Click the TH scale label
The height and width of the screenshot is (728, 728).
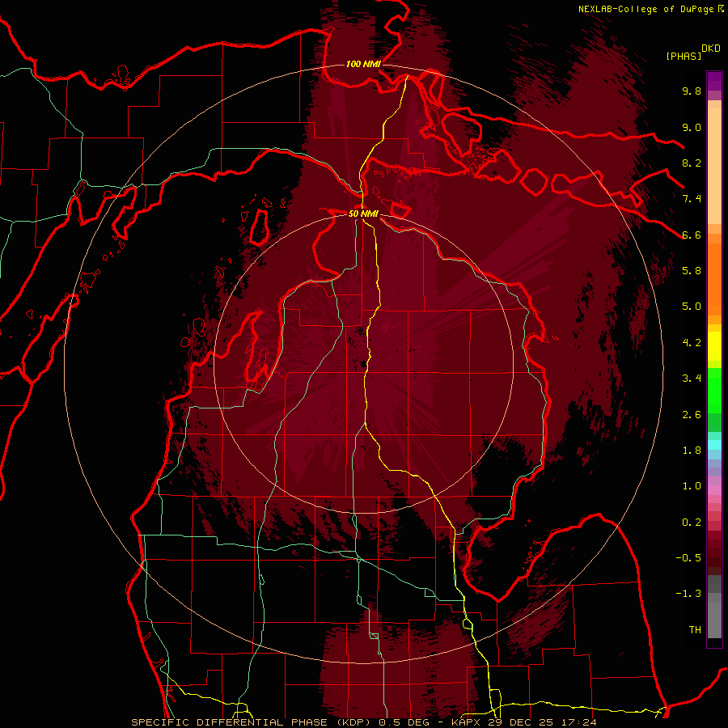(695, 630)
